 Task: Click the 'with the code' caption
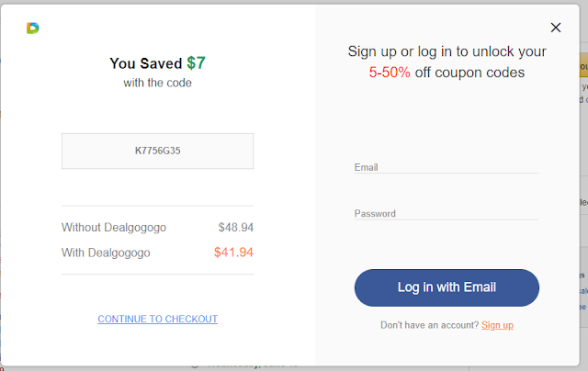pos(157,83)
